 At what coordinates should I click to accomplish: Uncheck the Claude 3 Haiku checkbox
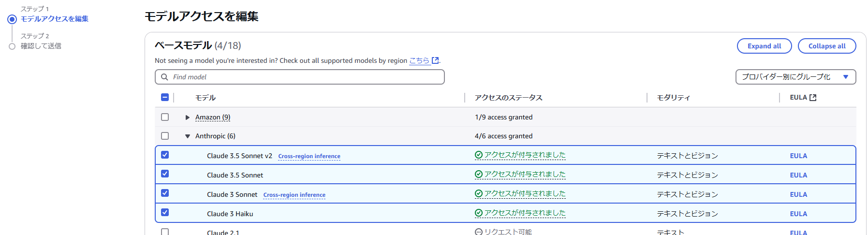coord(165,212)
